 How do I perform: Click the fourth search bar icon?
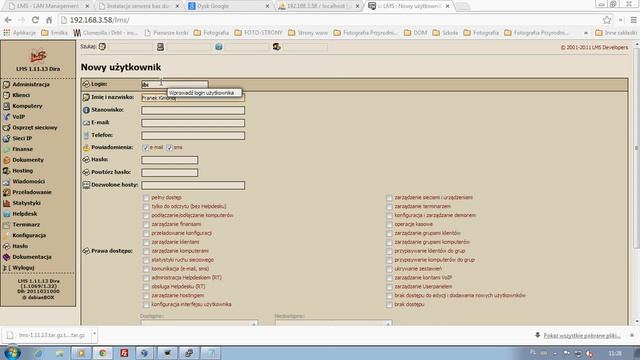[277, 47]
